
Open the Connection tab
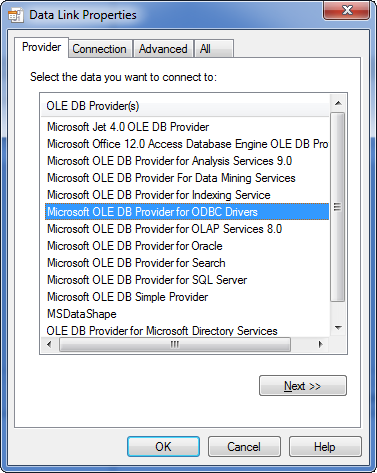pyautogui.click(x=100, y=49)
